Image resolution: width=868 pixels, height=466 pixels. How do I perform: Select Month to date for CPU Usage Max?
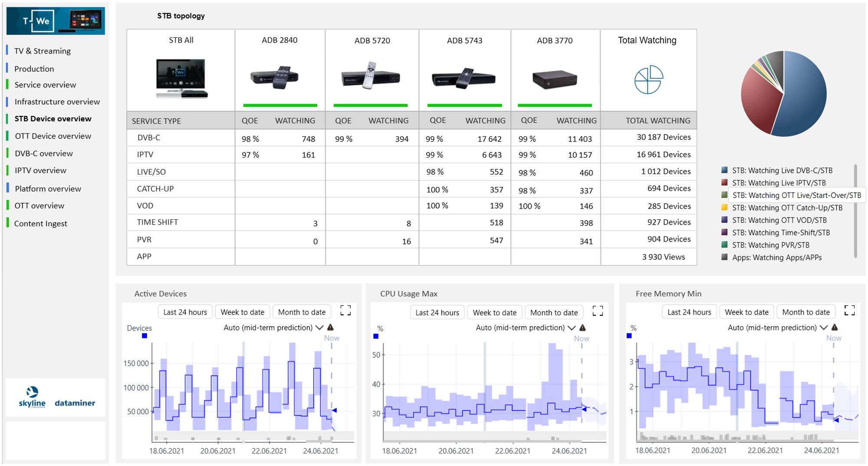(554, 312)
